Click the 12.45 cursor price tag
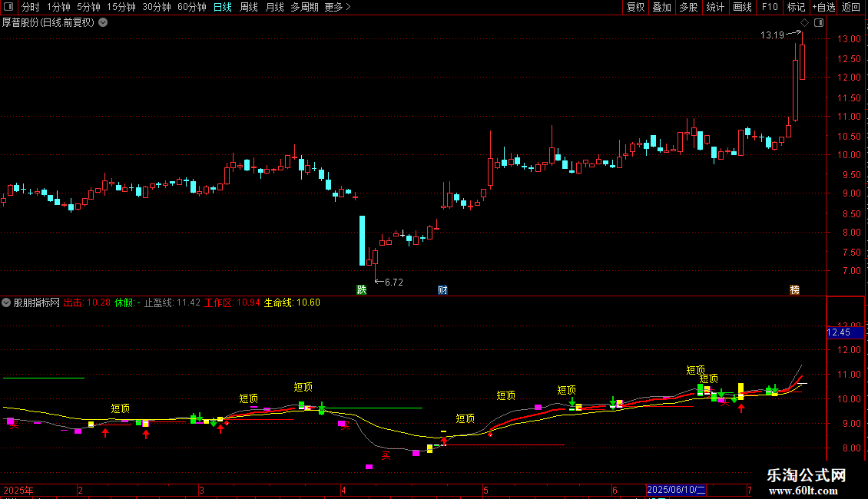 click(845, 332)
